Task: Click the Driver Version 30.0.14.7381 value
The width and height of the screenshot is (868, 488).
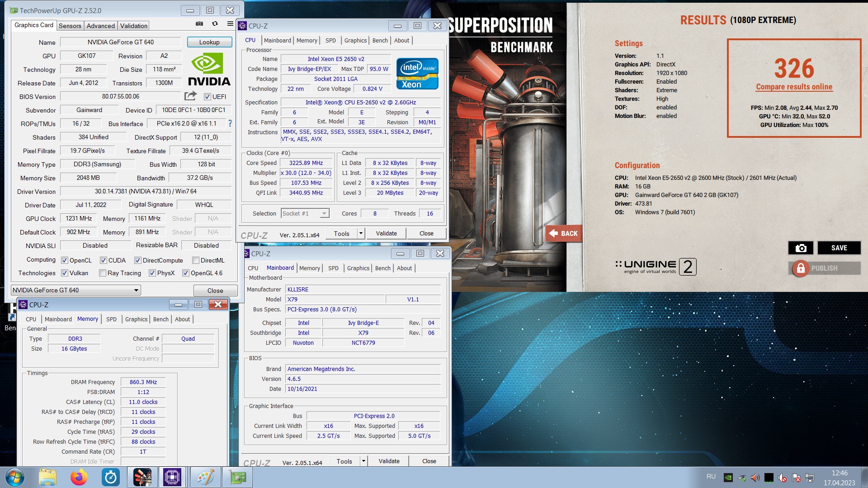Action: coord(146,191)
